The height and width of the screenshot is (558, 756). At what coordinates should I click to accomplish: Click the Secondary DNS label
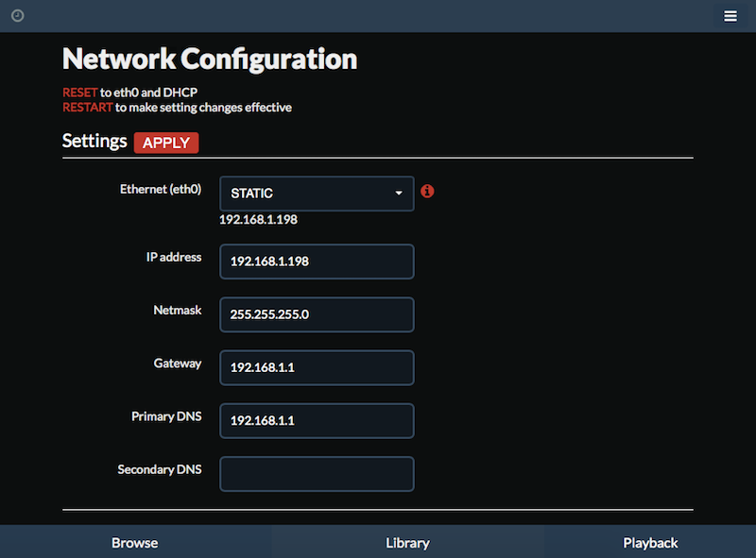160,470
